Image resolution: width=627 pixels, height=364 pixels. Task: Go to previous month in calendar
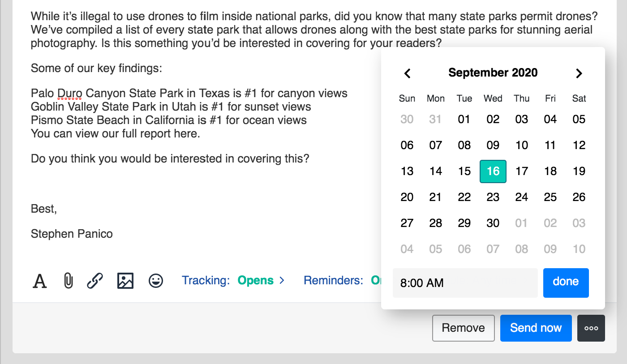(407, 73)
